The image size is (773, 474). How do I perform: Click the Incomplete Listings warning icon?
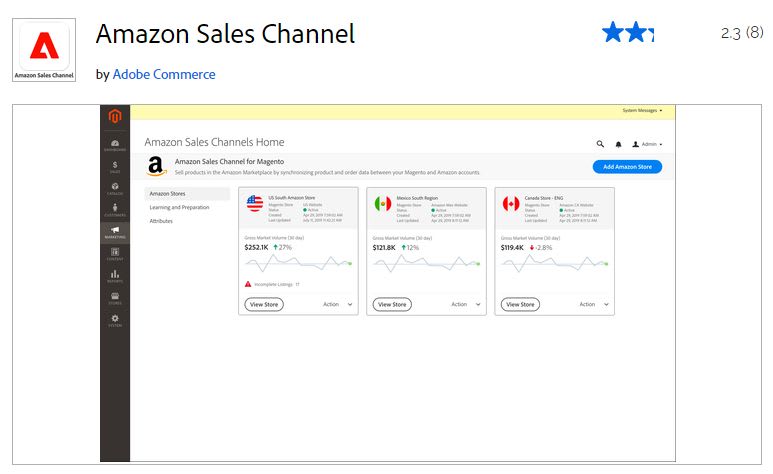click(248, 284)
